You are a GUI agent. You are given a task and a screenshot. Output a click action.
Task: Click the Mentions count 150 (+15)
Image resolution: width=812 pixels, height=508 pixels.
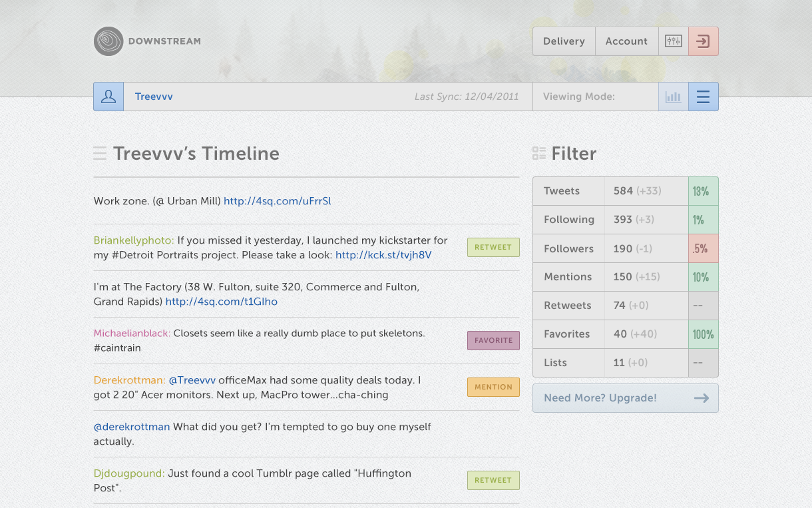point(636,277)
